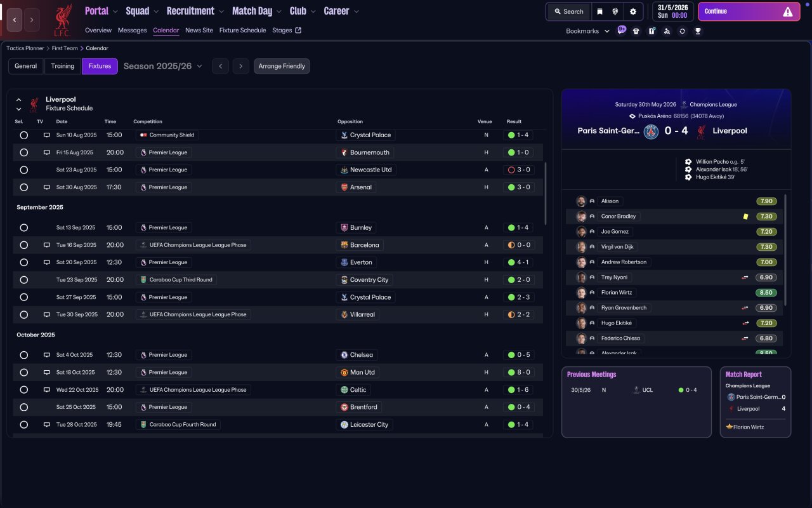Click the fixture list vertical scrollbar

click(545, 194)
